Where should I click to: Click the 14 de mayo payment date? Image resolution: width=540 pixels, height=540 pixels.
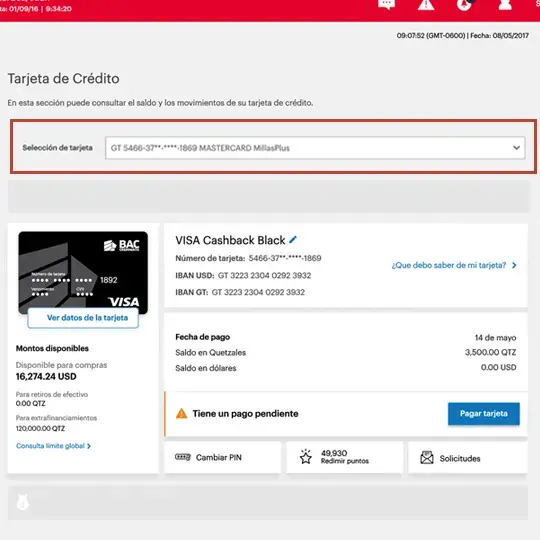pos(495,338)
